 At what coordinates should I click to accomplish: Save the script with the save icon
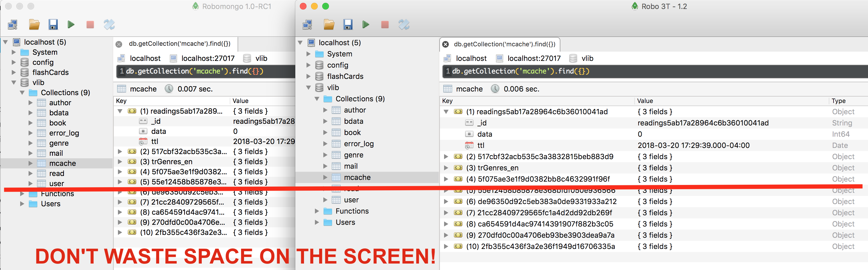click(x=348, y=24)
